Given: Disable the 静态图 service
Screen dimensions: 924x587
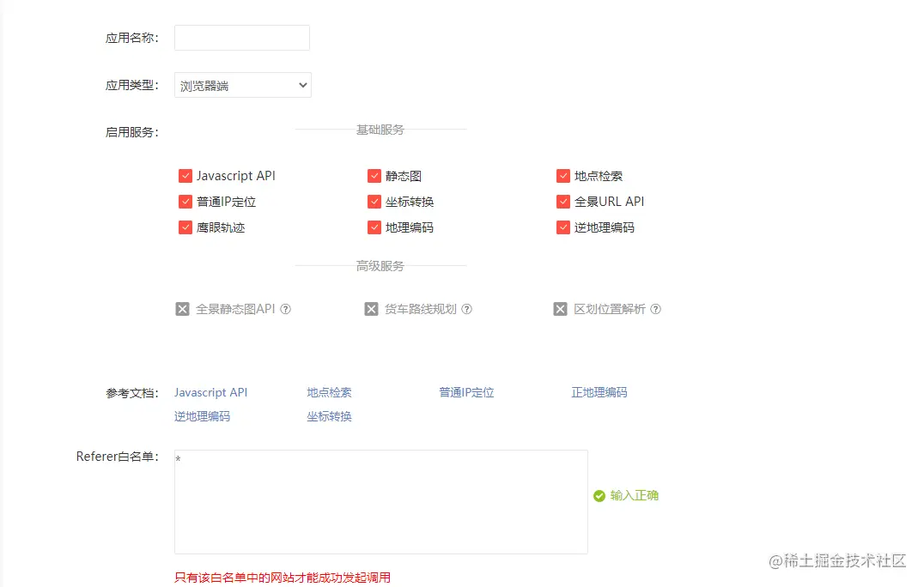Looking at the screenshot, I should 374,175.
